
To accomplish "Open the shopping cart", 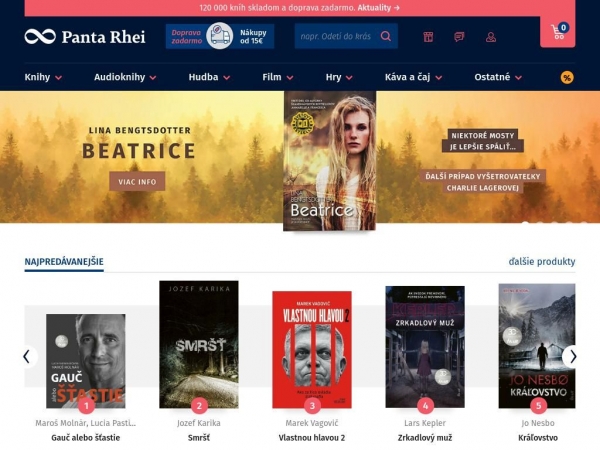I will tap(557, 33).
